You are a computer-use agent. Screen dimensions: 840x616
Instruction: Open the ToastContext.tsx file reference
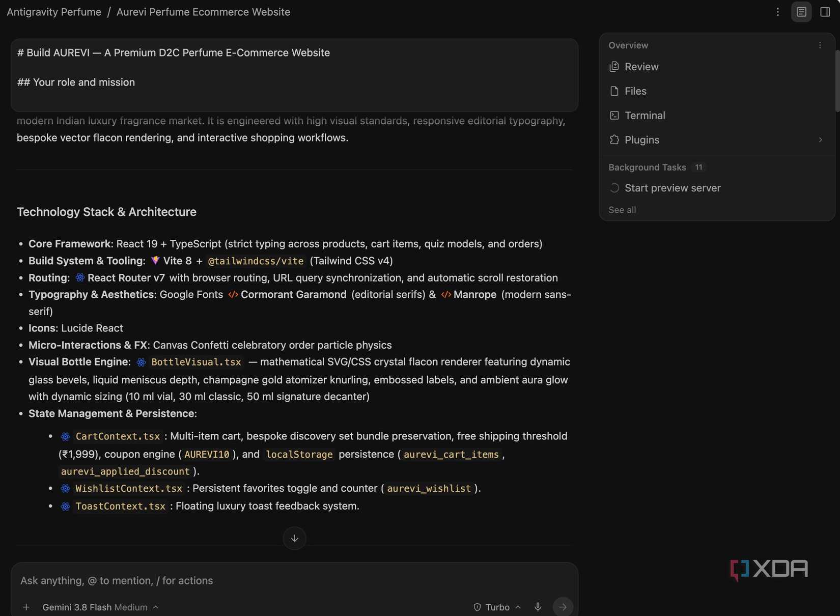tap(114, 506)
